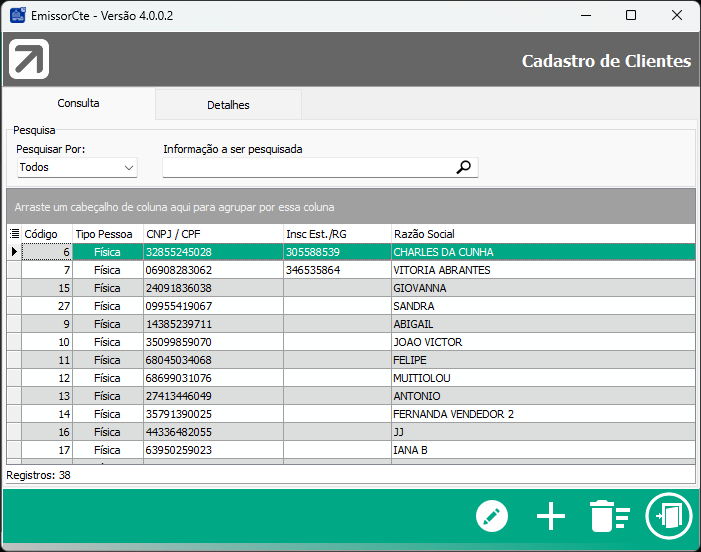The height and width of the screenshot is (552, 701).
Task: Click the exit door icon
Action: tap(669, 516)
